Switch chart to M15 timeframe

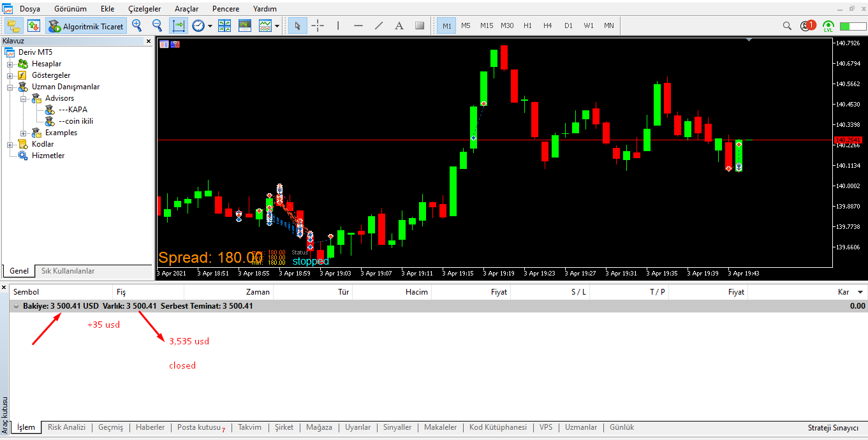click(487, 26)
